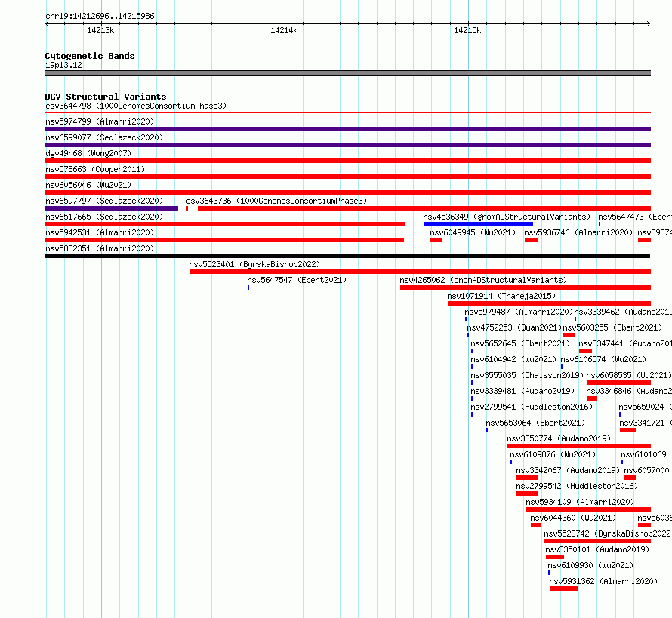Click the 19p13.12 band label
The image size is (672, 618).
[63, 65]
